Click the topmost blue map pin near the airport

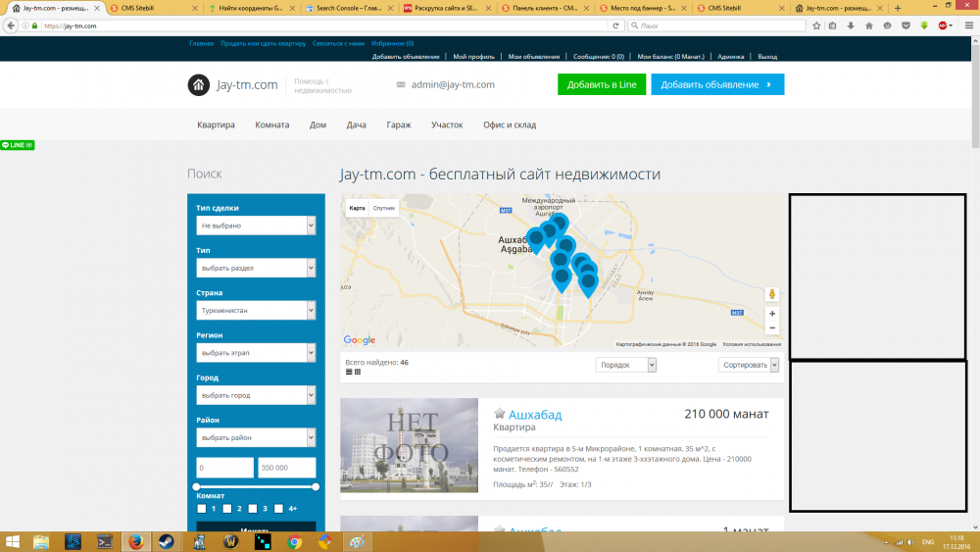point(560,223)
